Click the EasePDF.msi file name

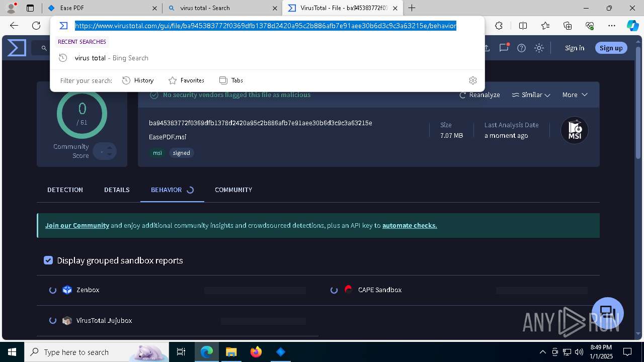tap(168, 137)
